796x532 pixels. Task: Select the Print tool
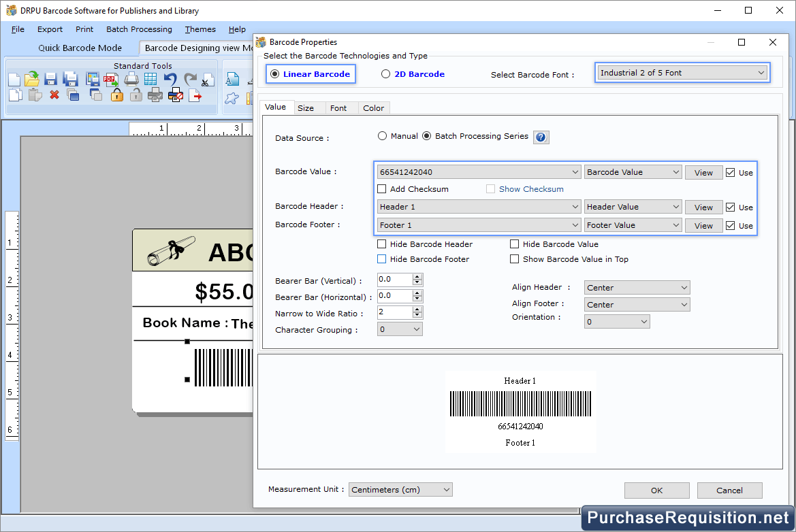pos(131,79)
